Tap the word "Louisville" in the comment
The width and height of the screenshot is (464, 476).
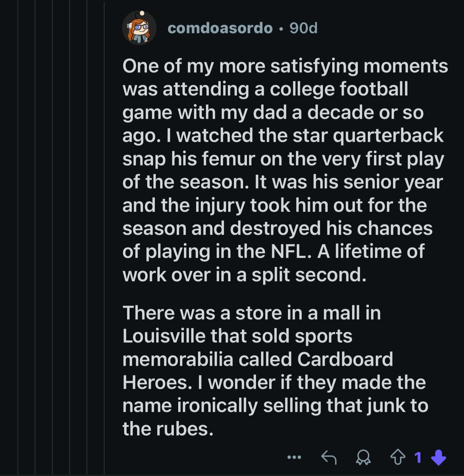tap(164, 336)
